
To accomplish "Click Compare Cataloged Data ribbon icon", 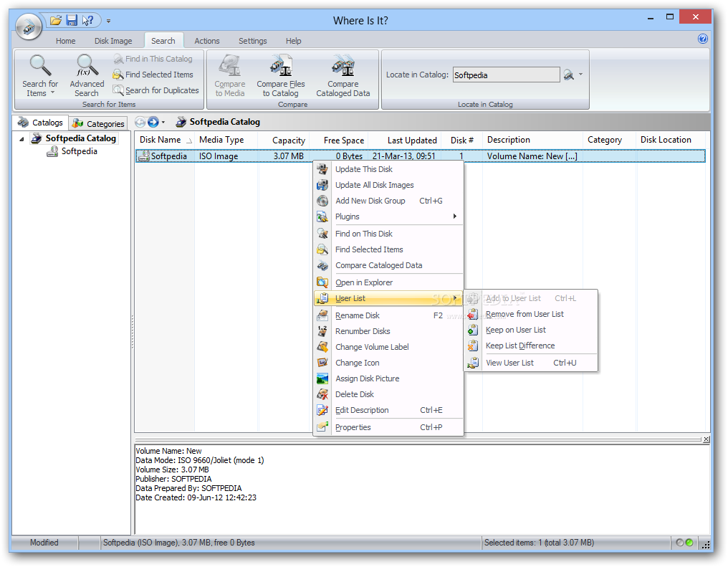I will [343, 75].
